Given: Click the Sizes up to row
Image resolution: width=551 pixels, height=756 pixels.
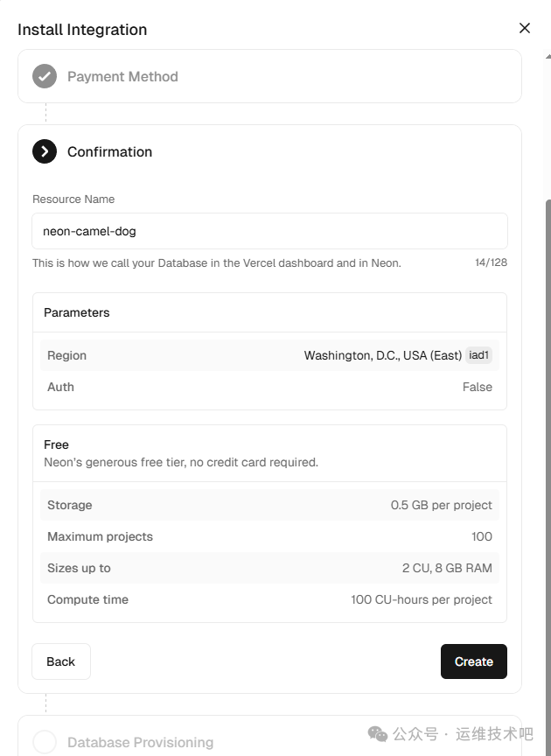Looking at the screenshot, I should point(269,568).
